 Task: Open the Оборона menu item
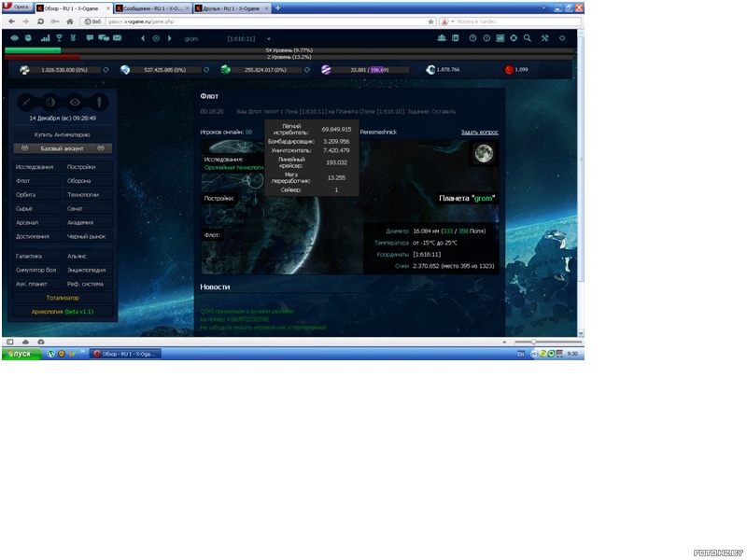click(x=89, y=181)
